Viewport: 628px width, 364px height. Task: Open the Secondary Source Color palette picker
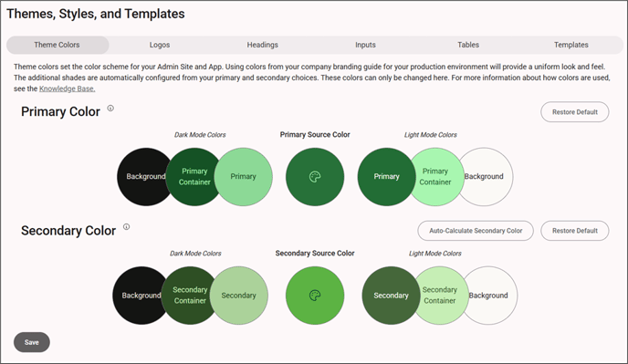315,296
